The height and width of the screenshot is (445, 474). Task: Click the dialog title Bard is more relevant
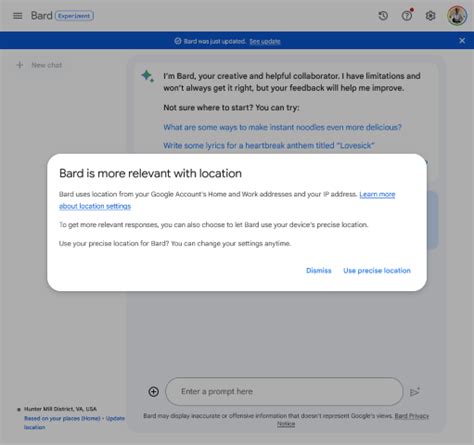[x=150, y=173]
